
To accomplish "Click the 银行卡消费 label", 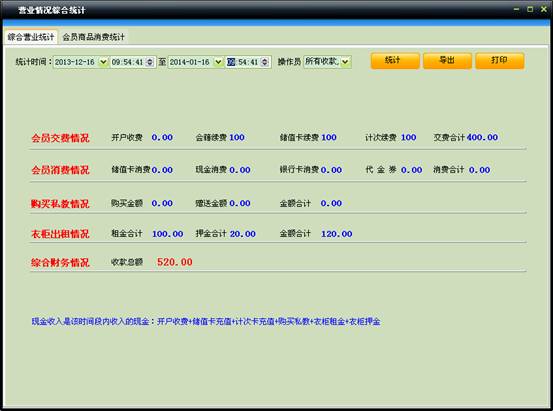I will point(300,170).
